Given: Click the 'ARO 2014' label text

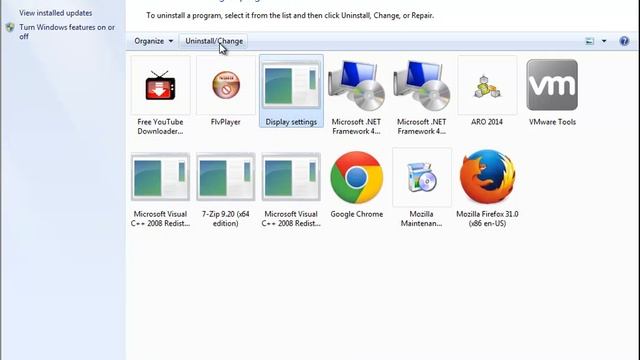Looking at the screenshot, I should click(487, 122).
